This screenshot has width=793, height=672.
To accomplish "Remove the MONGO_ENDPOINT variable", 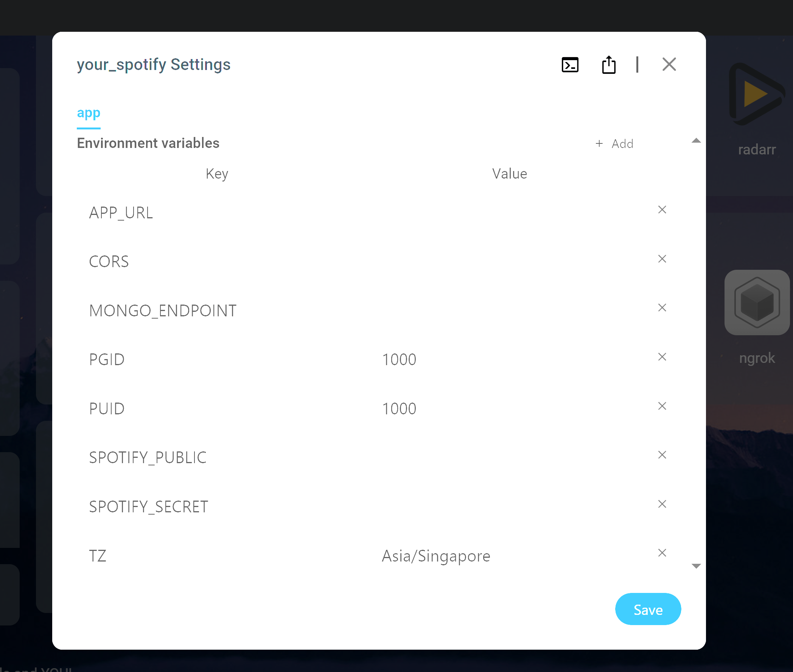I will point(662,307).
